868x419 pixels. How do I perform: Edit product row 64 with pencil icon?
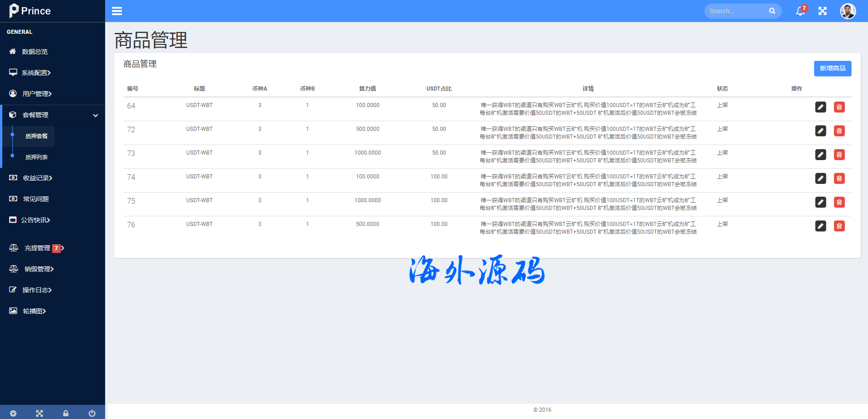820,107
